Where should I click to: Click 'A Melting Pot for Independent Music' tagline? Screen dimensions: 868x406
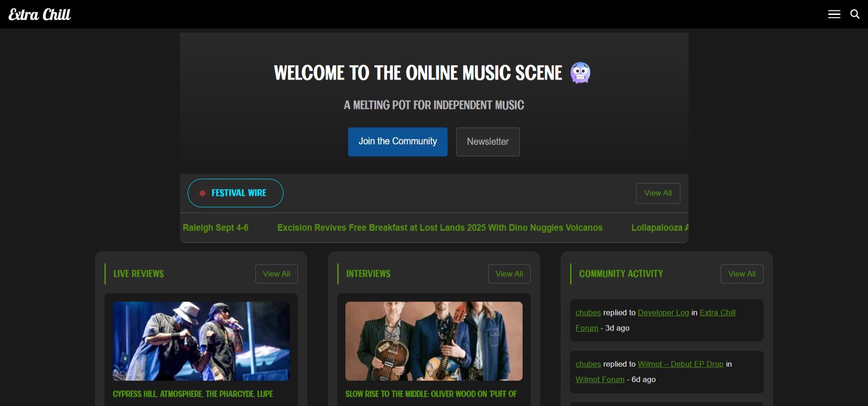tap(434, 105)
